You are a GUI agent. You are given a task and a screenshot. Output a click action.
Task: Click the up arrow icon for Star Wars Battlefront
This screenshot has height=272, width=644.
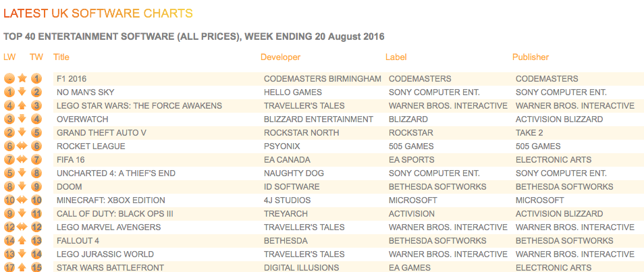tap(22, 267)
